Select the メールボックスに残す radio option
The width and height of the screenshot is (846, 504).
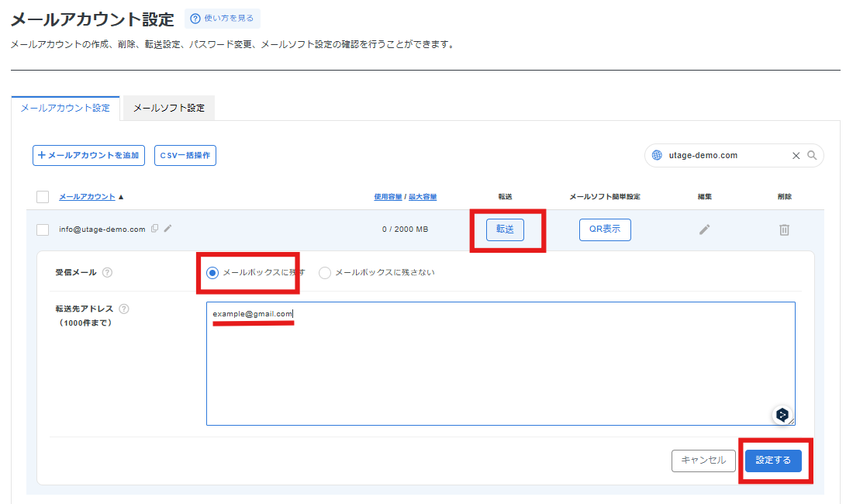click(x=212, y=273)
